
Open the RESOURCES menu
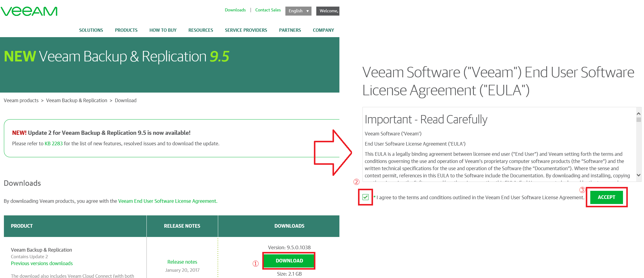pyautogui.click(x=201, y=30)
